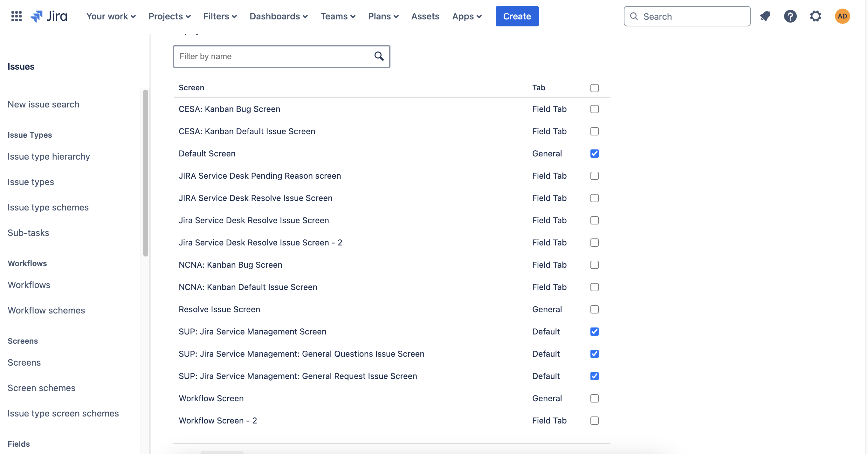This screenshot has height=454, width=868.
Task: Open the Apps dropdown menu
Action: (x=467, y=16)
